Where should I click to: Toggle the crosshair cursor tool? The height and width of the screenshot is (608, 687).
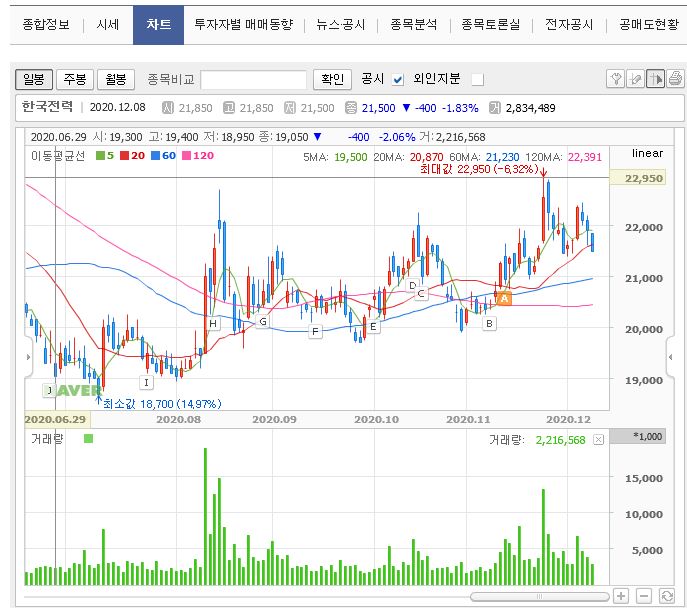(655, 79)
